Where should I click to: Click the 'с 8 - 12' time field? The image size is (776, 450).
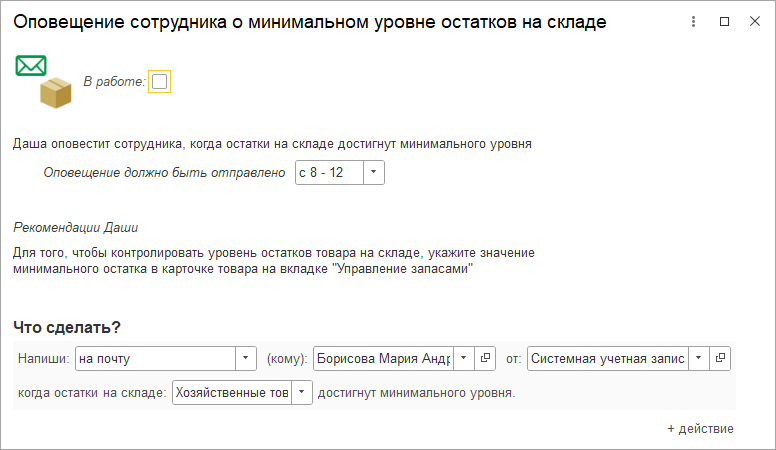tap(330, 172)
